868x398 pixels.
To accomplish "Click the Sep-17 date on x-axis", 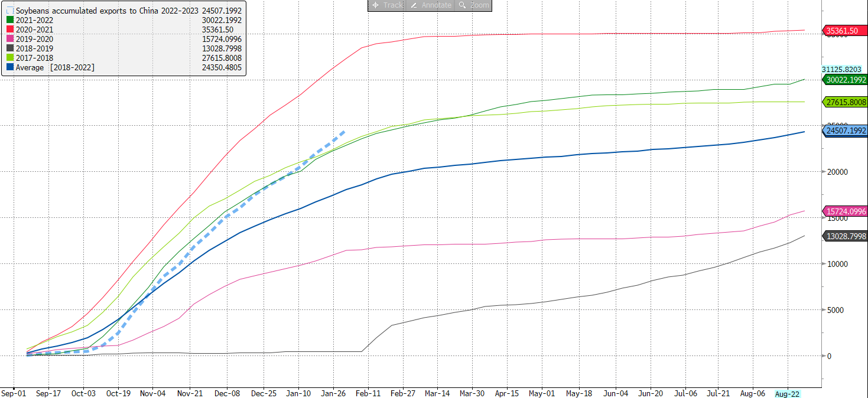I will (x=48, y=393).
